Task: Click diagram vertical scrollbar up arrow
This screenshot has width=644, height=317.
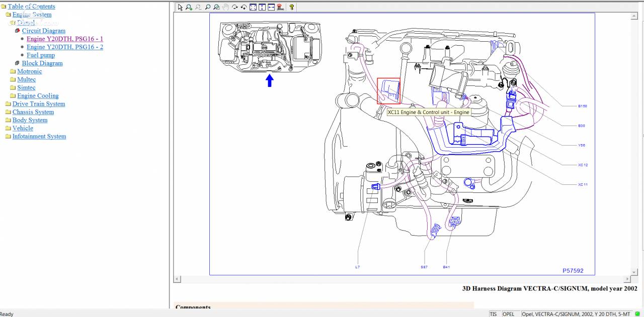Action: click(634, 16)
